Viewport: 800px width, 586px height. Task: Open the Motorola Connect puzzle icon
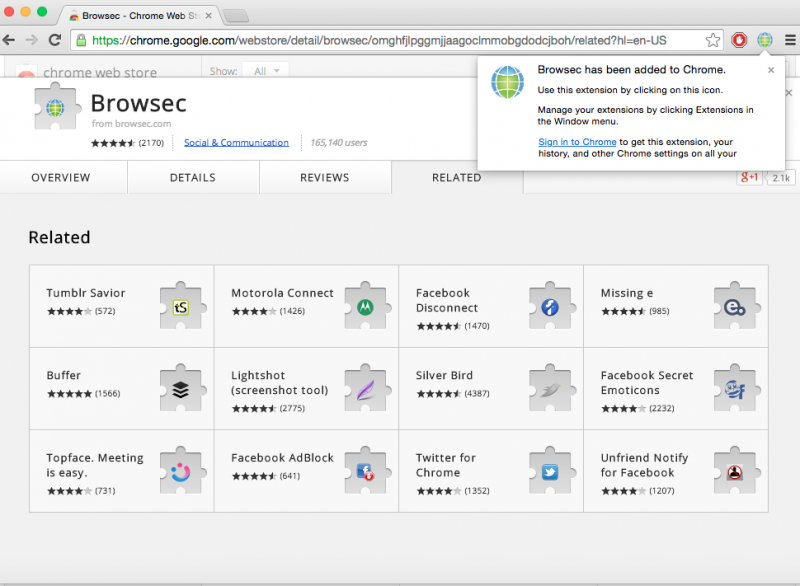point(366,307)
